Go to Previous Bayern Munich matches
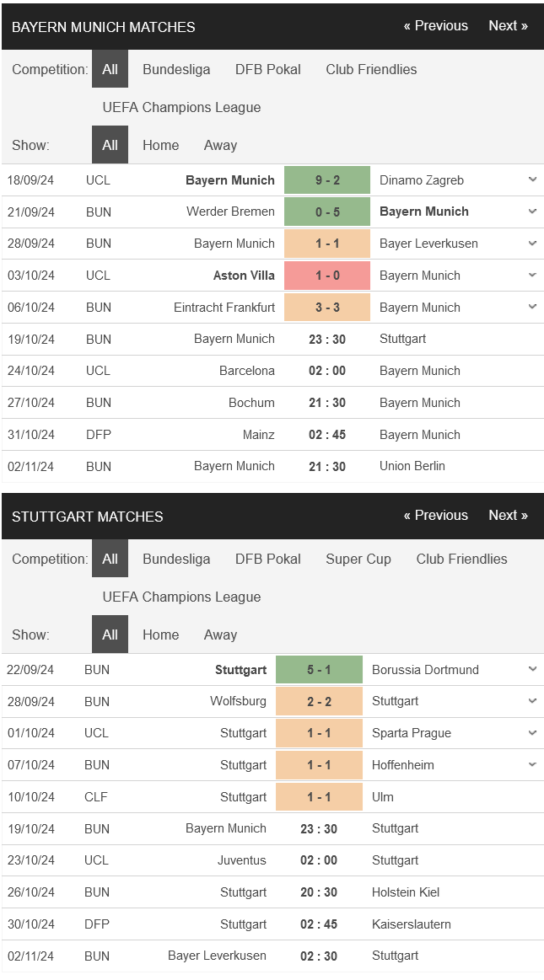 pos(436,25)
